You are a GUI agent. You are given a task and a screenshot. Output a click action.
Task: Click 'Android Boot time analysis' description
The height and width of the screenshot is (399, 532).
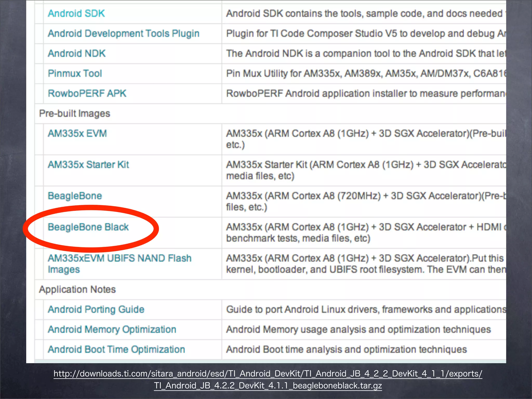click(x=347, y=349)
